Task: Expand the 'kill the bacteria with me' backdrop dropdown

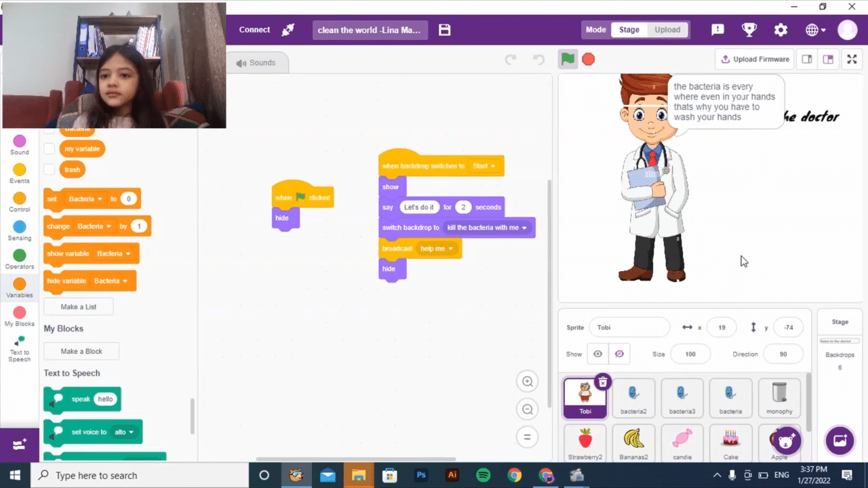Action: [524, 228]
